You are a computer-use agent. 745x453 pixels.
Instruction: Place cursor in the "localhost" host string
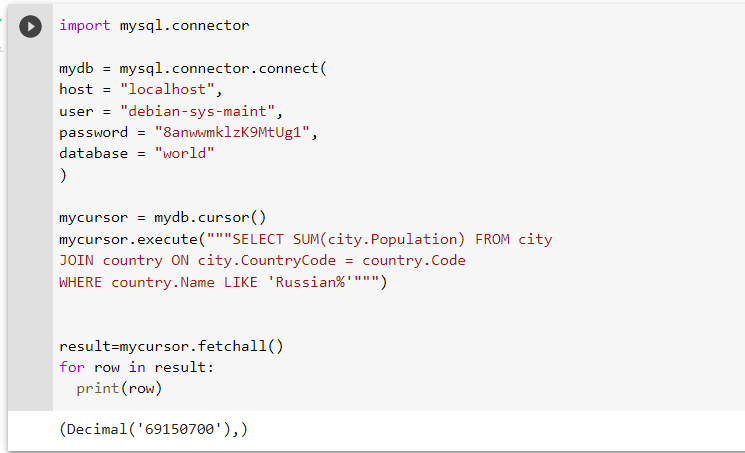(x=167, y=89)
